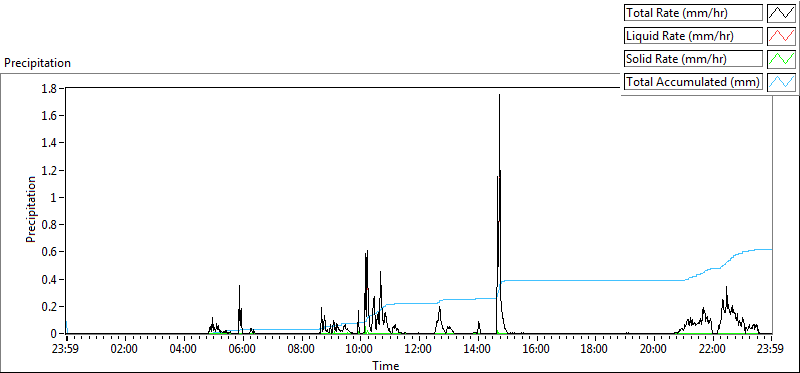Click the total rate peak just after 10:00
This screenshot has height=373, width=800.
pos(367,251)
